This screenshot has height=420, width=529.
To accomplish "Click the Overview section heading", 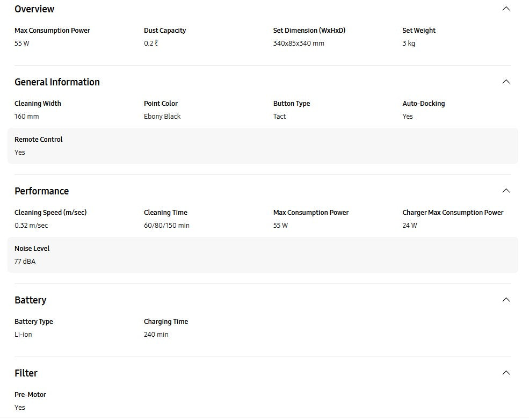I will (34, 9).
